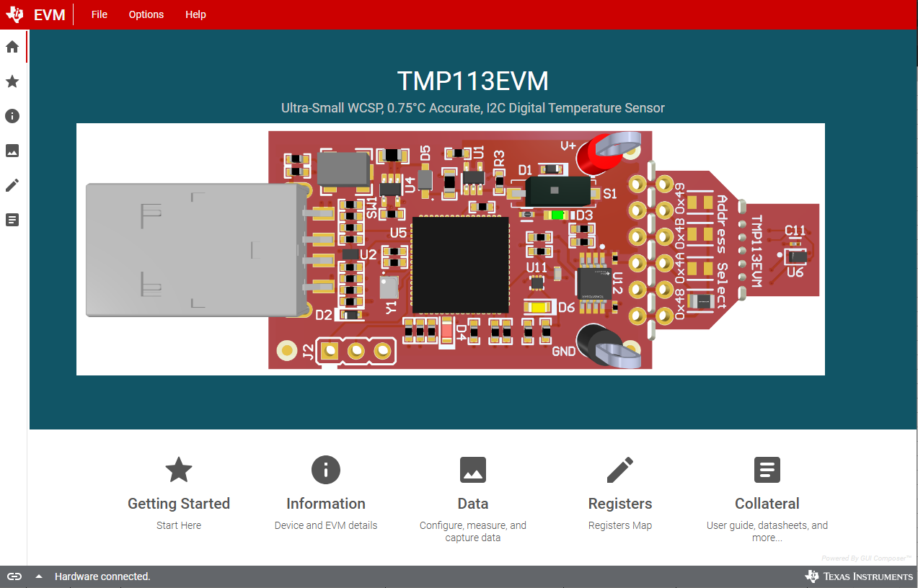
Task: Select the Registers pencil icon in the sidebar
Action: coord(12,185)
